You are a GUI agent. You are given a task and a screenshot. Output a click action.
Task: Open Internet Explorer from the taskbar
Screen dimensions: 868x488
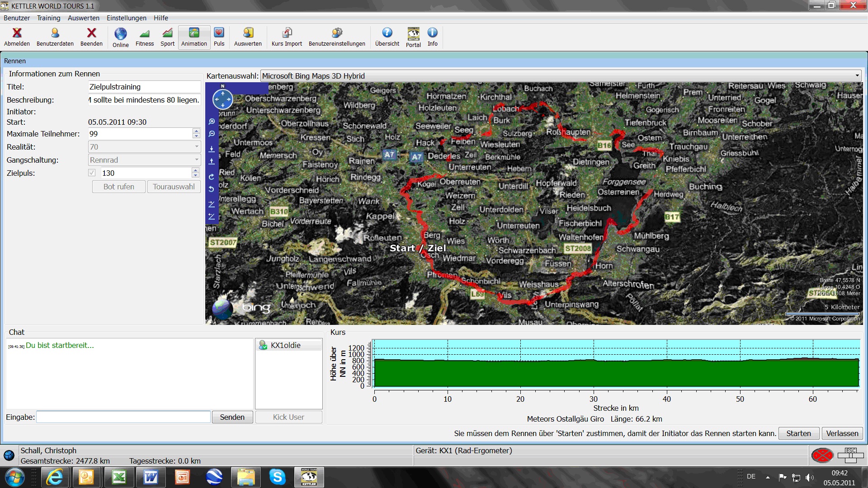coord(55,477)
